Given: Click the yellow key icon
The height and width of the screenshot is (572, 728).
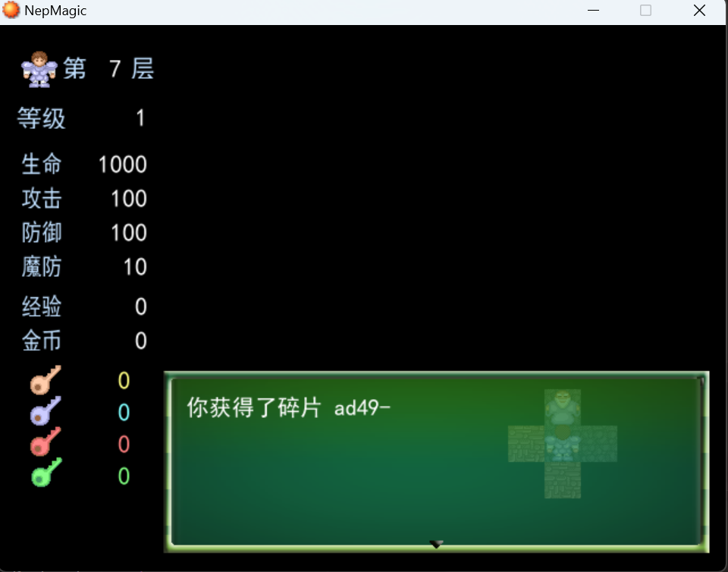Looking at the screenshot, I should coord(45,380).
